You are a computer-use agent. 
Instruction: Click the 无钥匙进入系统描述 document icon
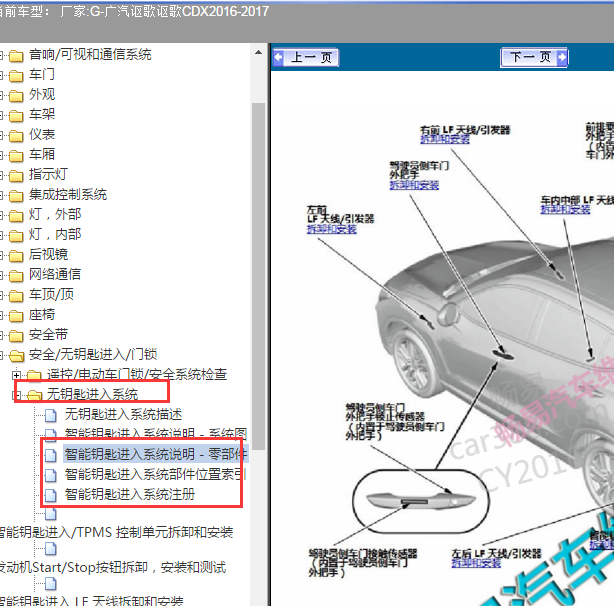(51, 416)
